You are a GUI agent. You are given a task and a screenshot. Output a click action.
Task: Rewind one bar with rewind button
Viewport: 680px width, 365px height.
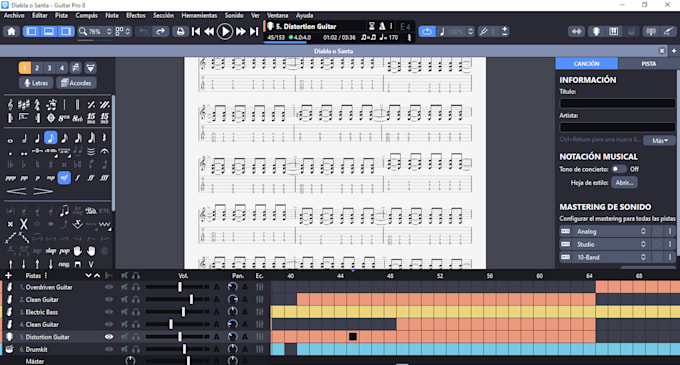(209, 31)
